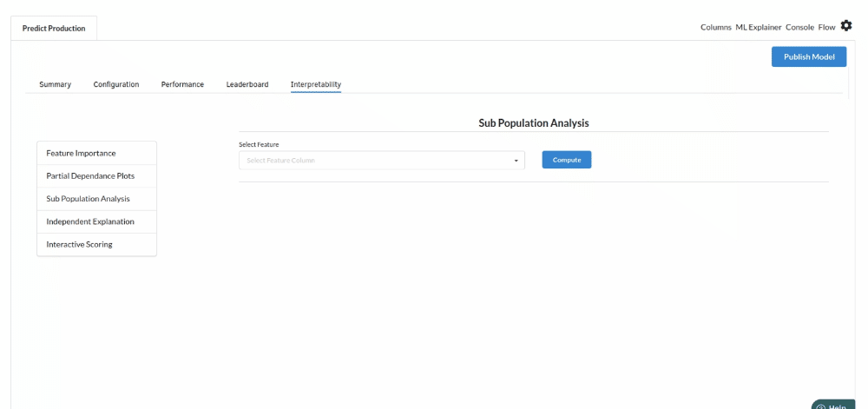Open the Console link
Image resolution: width=868 pixels, height=409 pixels.
point(799,27)
